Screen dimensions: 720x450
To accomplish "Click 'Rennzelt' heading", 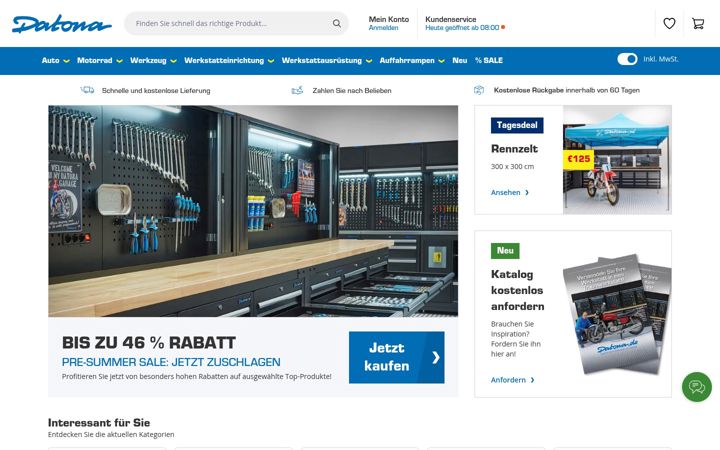I will [x=514, y=149].
